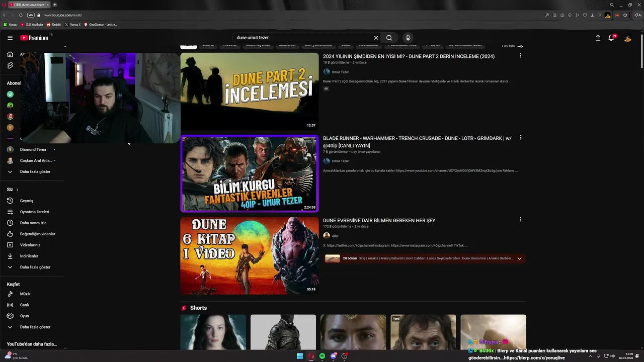Click the YouTube Premium logo

click(x=35, y=38)
